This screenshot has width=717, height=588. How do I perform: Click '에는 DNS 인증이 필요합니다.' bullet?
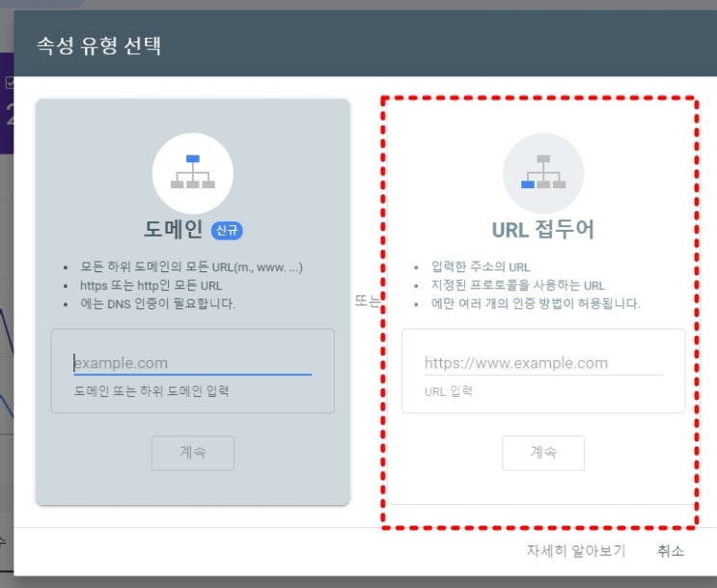[x=157, y=304]
